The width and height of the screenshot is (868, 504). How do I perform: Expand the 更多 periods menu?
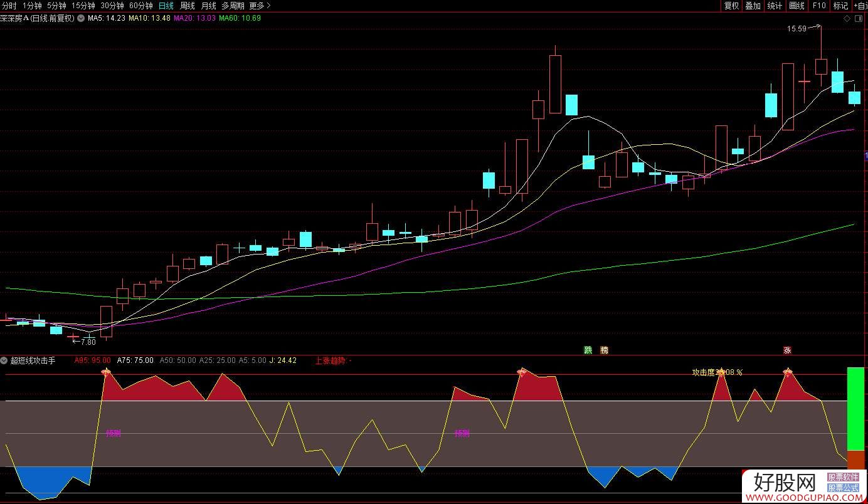[260, 6]
